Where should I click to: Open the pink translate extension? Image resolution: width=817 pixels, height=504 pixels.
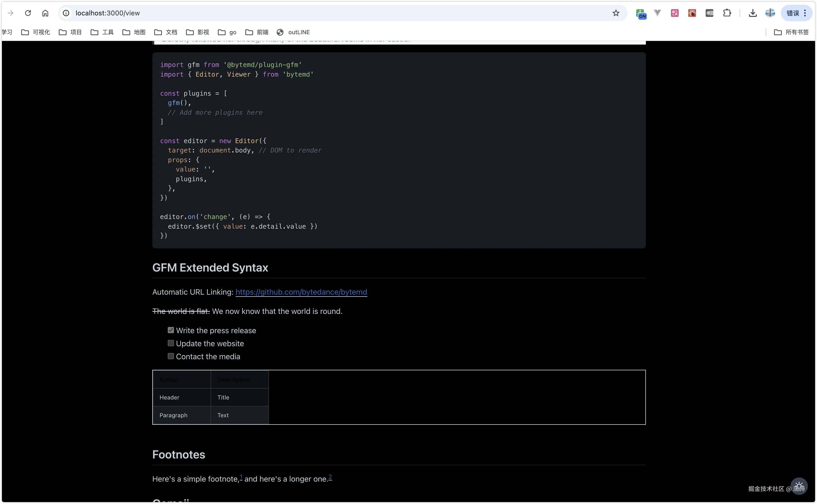pos(675,13)
